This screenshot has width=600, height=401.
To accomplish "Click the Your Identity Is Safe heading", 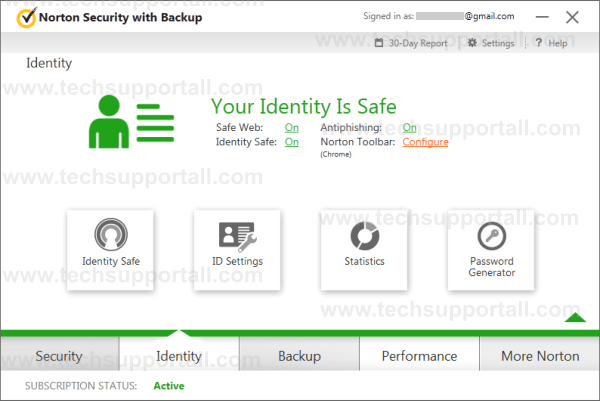I will coord(304,106).
